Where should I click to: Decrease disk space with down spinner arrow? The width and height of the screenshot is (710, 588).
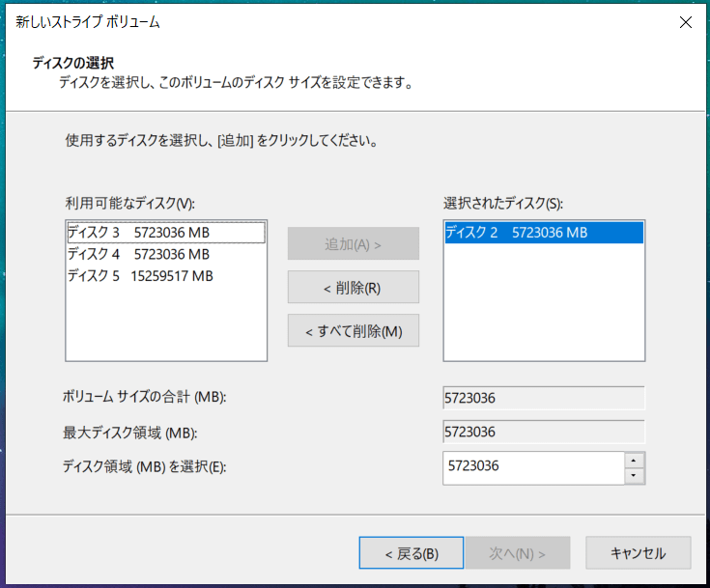click(635, 476)
